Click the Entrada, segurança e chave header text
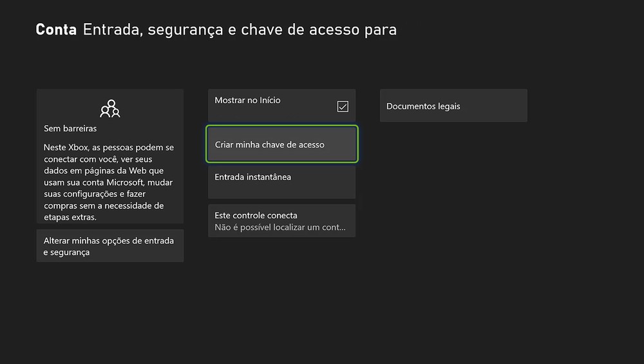This screenshot has height=364, width=644. tap(240, 30)
